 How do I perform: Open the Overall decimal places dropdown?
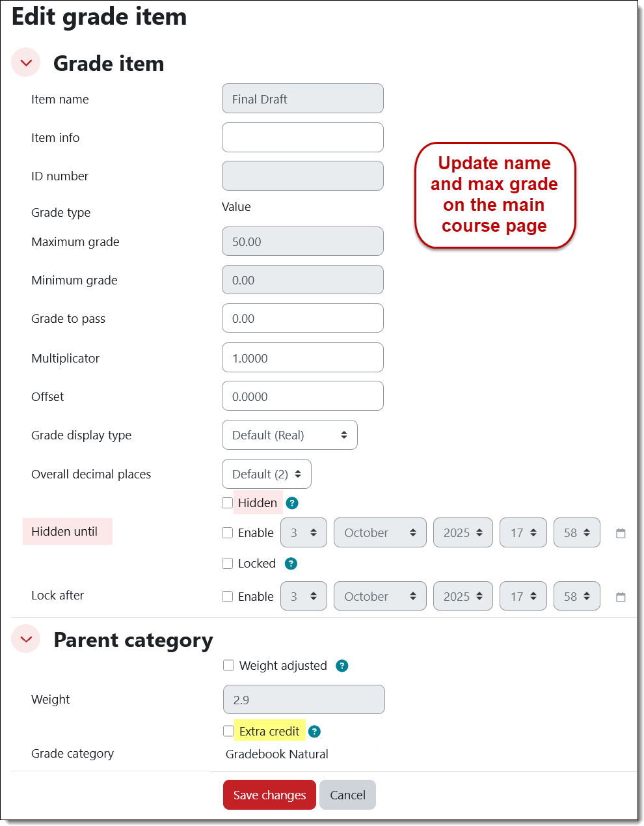pyautogui.click(x=267, y=474)
